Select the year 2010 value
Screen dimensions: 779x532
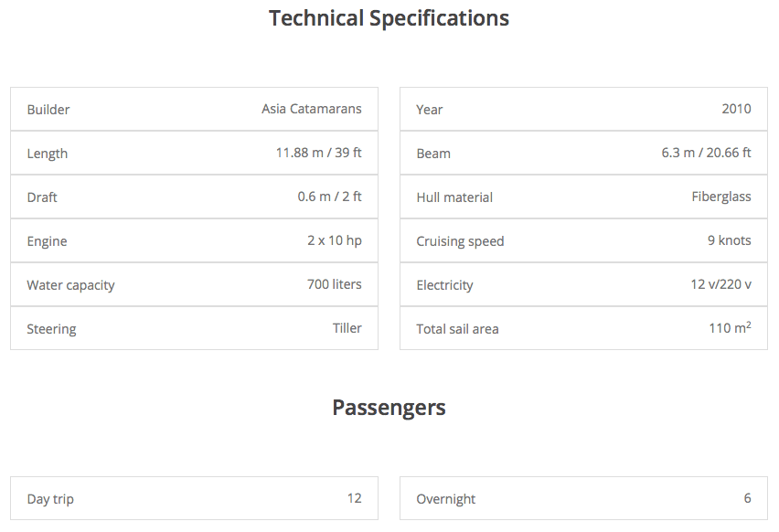pos(736,109)
